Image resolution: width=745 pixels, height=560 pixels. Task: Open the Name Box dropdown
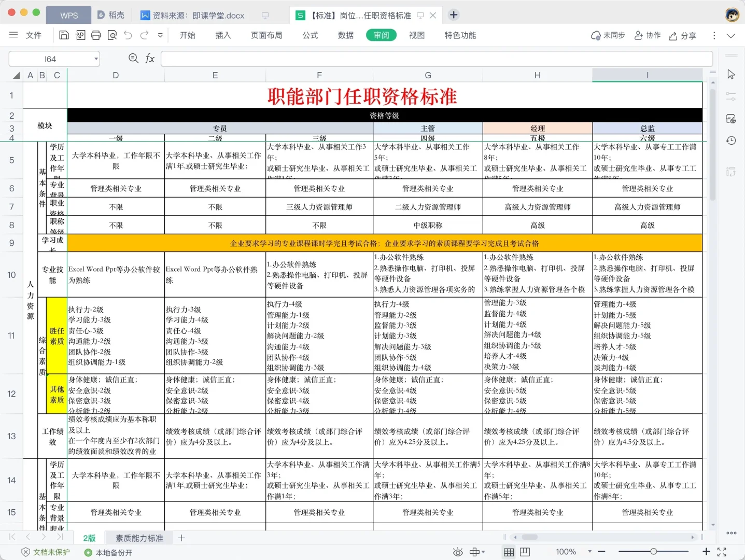[x=96, y=59]
